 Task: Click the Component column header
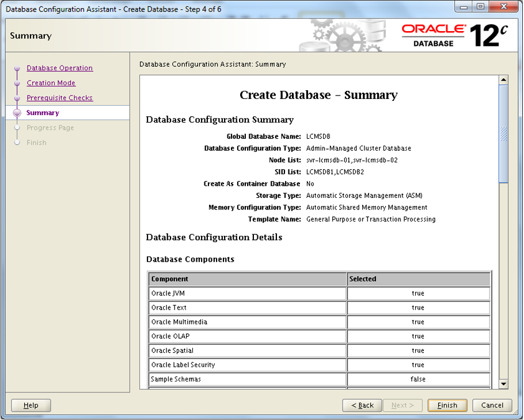coord(247,279)
